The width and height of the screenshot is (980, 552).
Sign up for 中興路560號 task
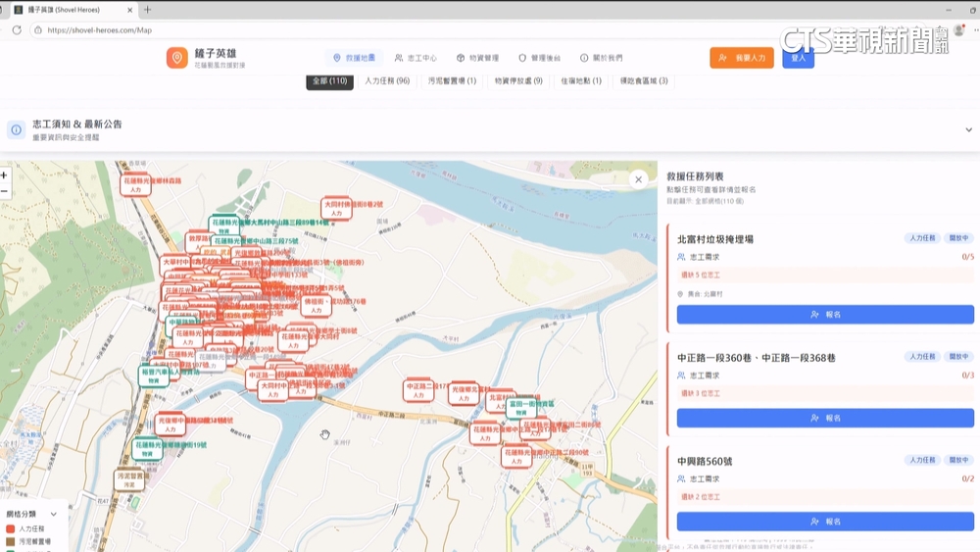point(825,522)
